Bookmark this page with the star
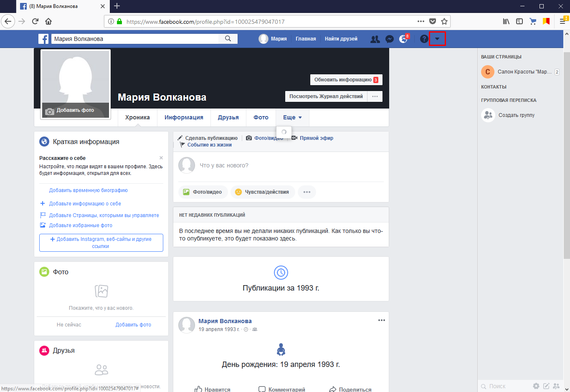This screenshot has width=570, height=392. 444,21
